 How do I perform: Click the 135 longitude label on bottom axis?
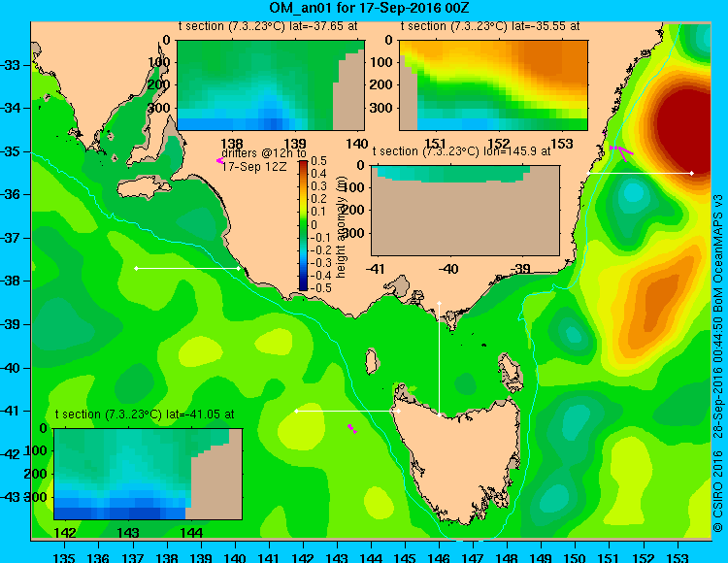(64, 557)
